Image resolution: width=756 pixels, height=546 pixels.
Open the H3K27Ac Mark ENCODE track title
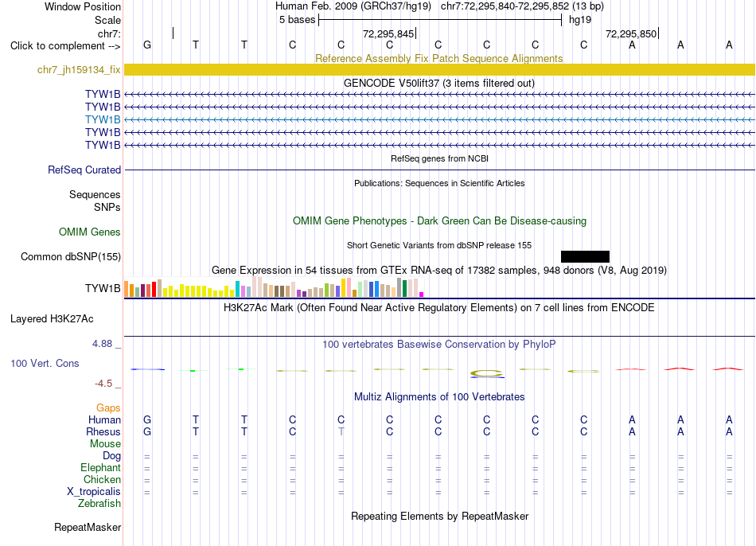(439, 308)
